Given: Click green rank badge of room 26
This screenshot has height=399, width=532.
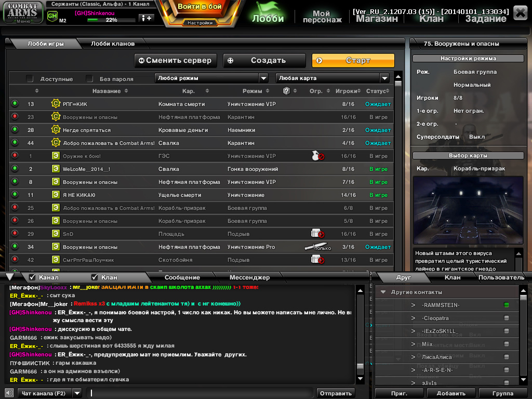Looking at the screenshot, I should (56, 220).
